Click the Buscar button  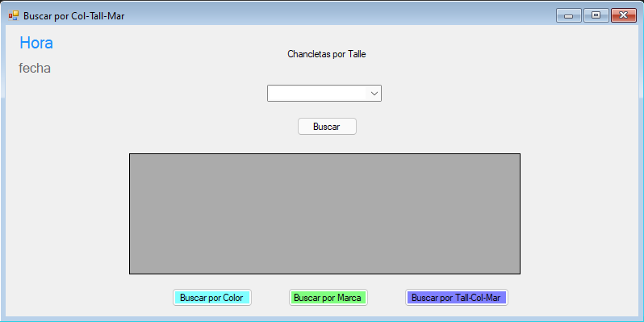(x=327, y=127)
